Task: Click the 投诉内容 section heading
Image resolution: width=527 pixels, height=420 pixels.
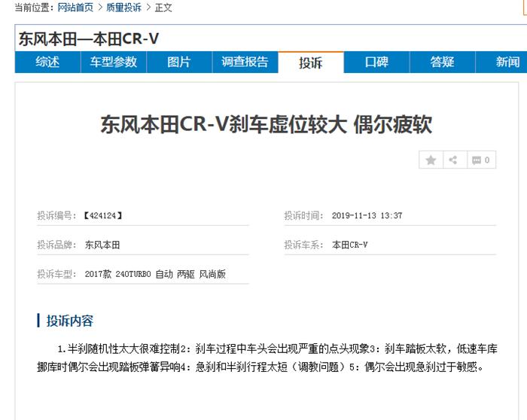Action: [69, 321]
